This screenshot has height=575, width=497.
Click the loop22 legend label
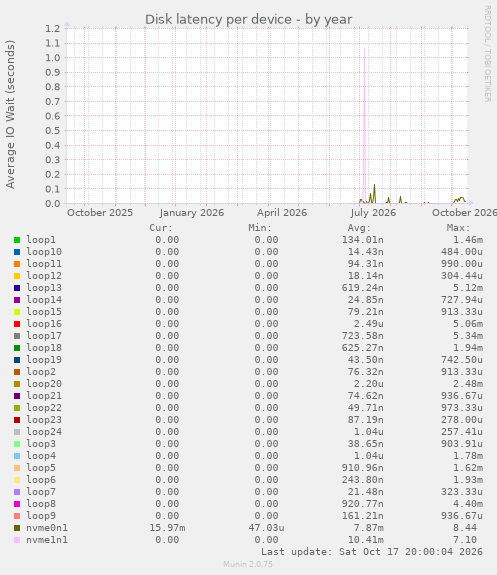(44, 408)
